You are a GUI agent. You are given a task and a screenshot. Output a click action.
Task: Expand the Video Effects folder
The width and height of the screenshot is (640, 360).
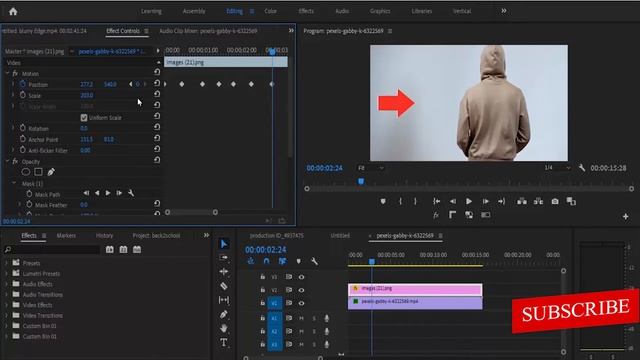[x=6, y=305]
